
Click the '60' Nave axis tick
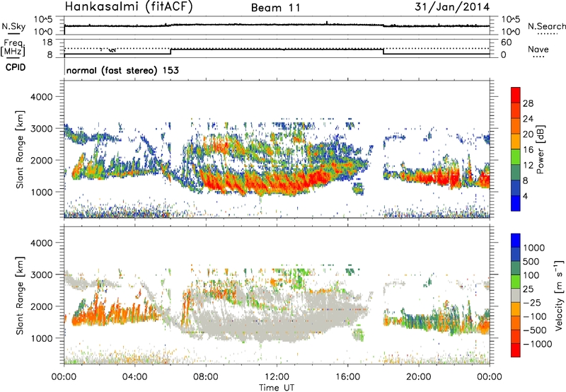click(506, 42)
